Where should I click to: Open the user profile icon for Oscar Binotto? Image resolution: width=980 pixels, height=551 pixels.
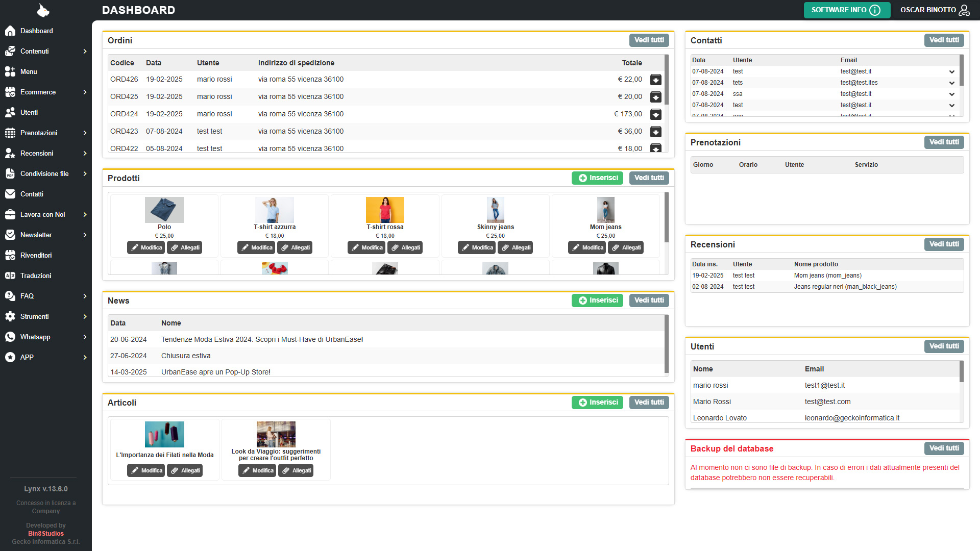[964, 10]
